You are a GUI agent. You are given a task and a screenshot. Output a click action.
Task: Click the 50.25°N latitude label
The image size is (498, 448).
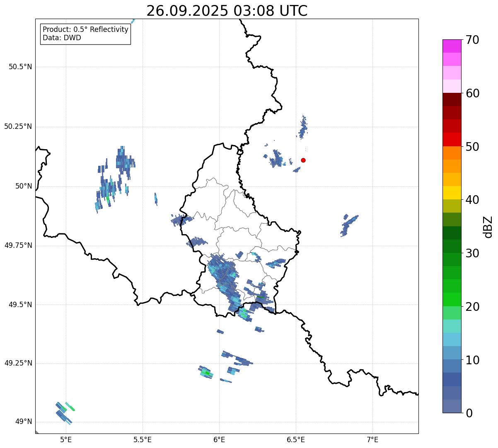click(x=18, y=126)
